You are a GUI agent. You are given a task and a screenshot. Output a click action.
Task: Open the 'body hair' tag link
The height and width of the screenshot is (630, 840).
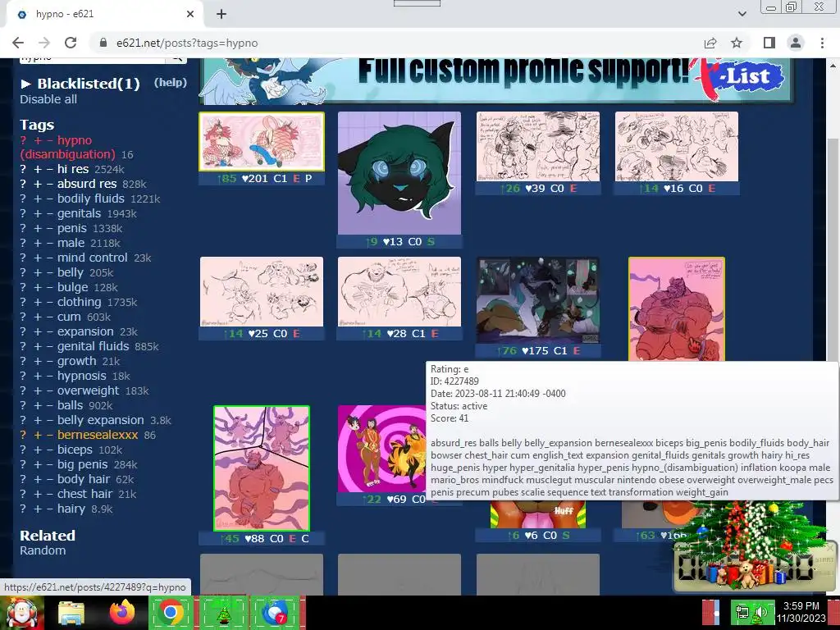coord(84,479)
